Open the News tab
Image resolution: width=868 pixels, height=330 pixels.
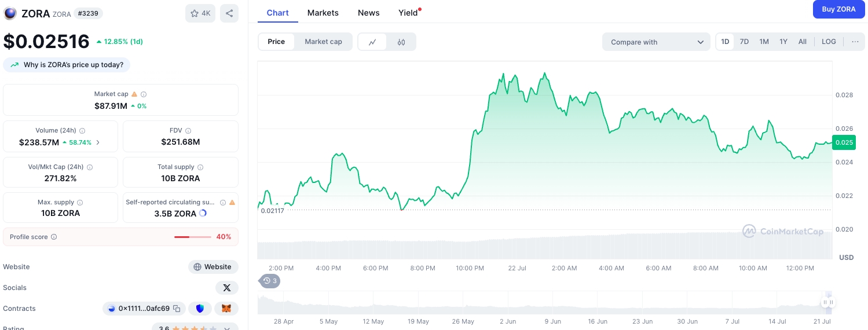[368, 13]
